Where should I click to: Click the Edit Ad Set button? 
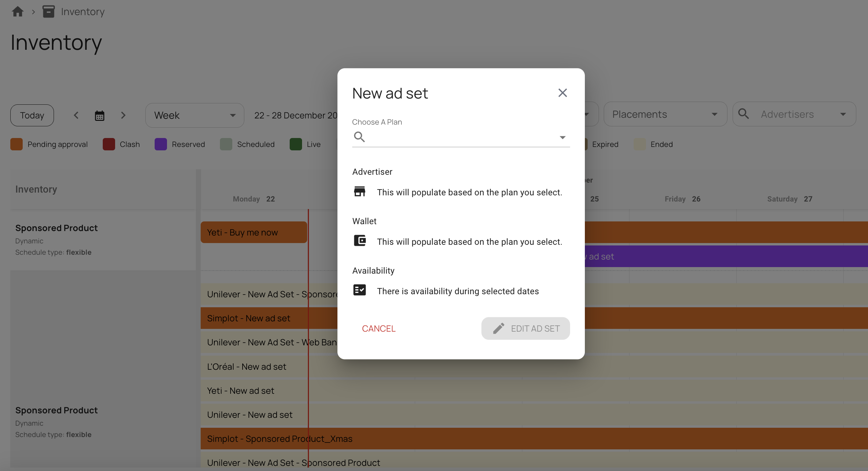click(x=525, y=329)
